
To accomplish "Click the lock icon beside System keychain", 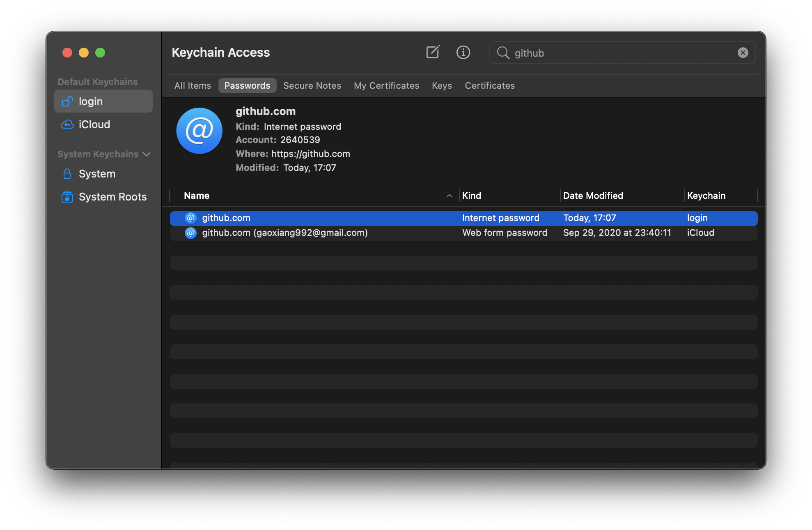I will pos(67,173).
